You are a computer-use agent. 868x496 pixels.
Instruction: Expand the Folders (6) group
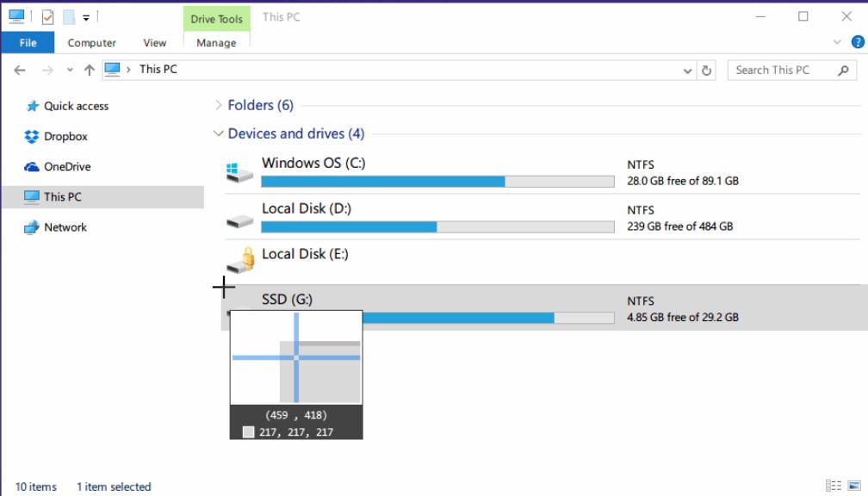(x=218, y=105)
